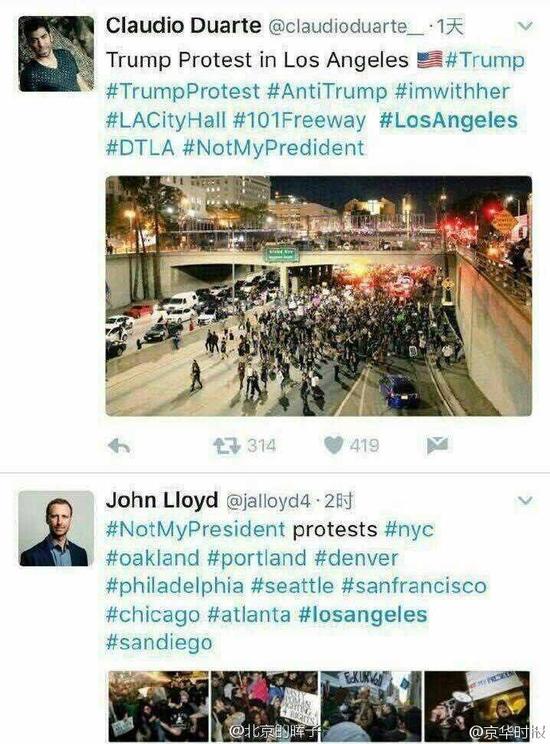This screenshot has width=550, height=744.
Task: Open John Lloyd's profile avatar
Action: pyautogui.click(x=56, y=528)
